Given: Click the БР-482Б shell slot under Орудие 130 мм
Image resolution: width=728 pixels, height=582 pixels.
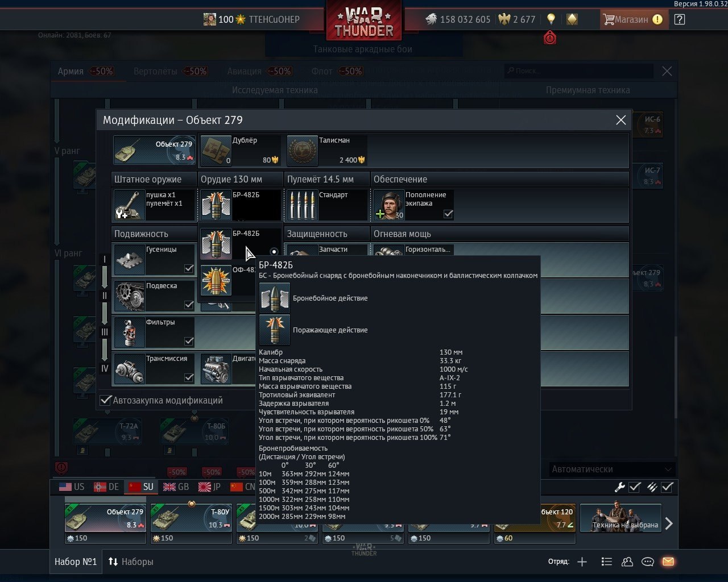Looking at the screenshot, I should [x=241, y=205].
